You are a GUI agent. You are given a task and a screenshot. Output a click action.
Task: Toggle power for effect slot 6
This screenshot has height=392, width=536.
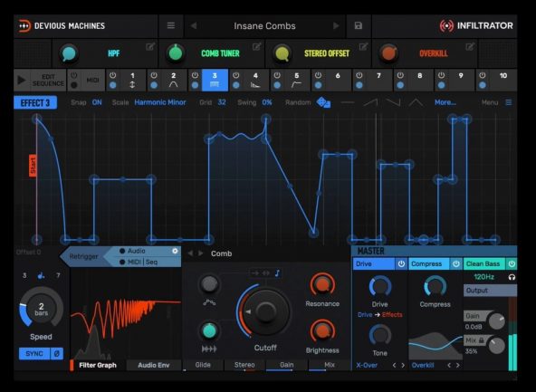click(319, 75)
